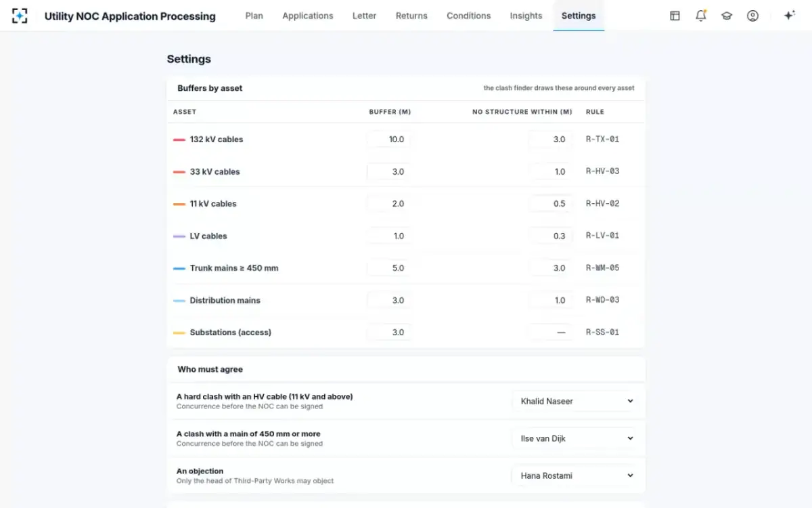Open the objection approver dropdown
Image resolution: width=812 pixels, height=508 pixels.
click(574, 475)
